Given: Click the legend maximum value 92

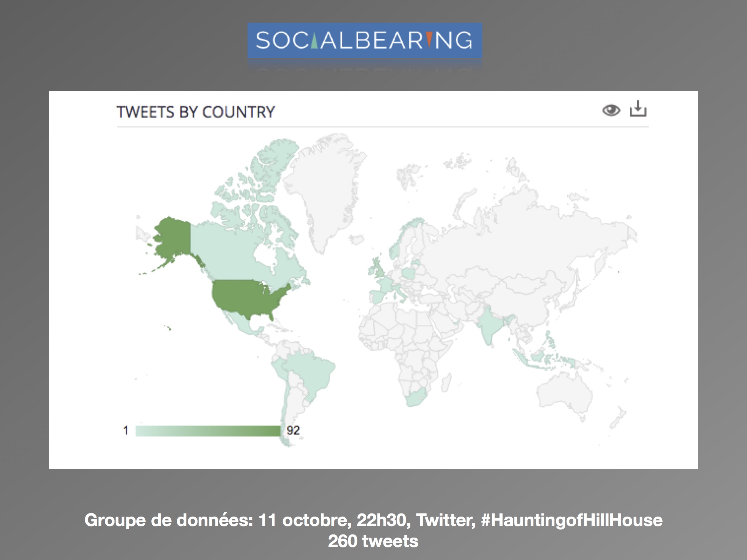Looking at the screenshot, I should [x=293, y=430].
